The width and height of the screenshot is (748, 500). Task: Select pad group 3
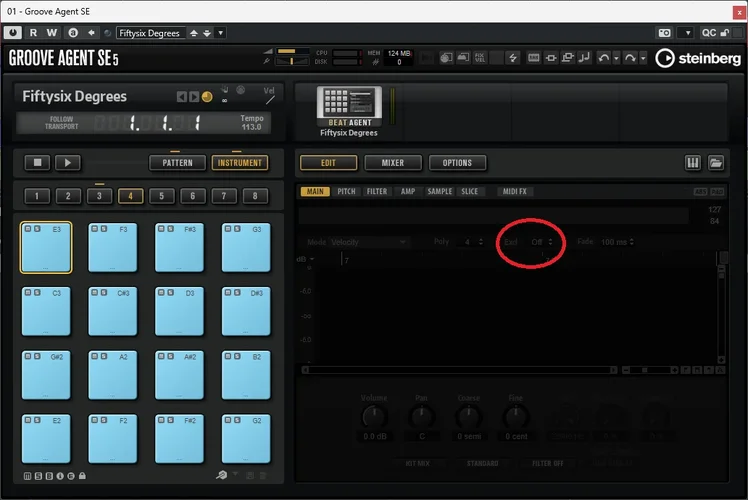coord(99,196)
